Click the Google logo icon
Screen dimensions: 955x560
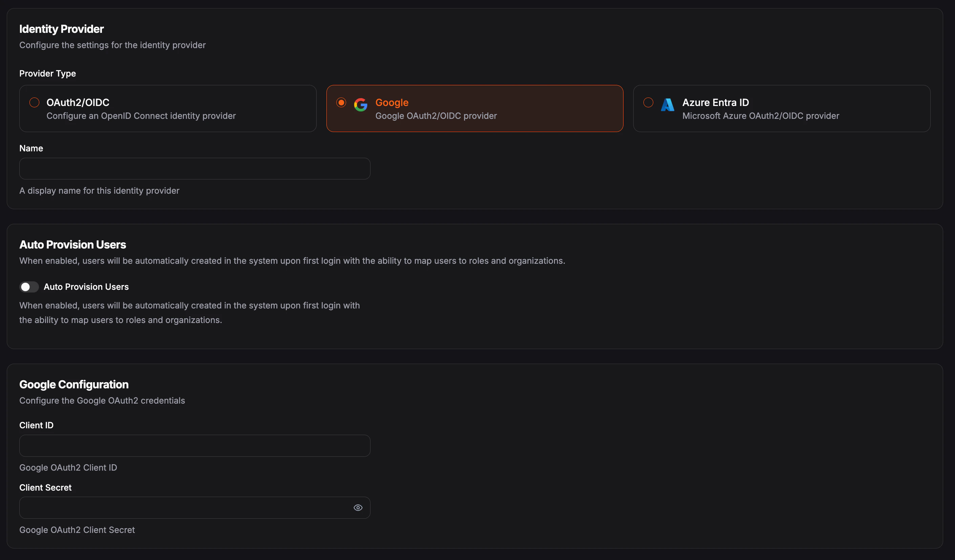click(360, 105)
